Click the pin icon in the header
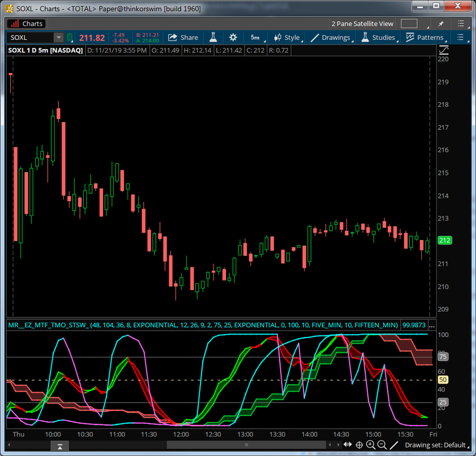Viewport: 476px width, 456px height. (441, 24)
